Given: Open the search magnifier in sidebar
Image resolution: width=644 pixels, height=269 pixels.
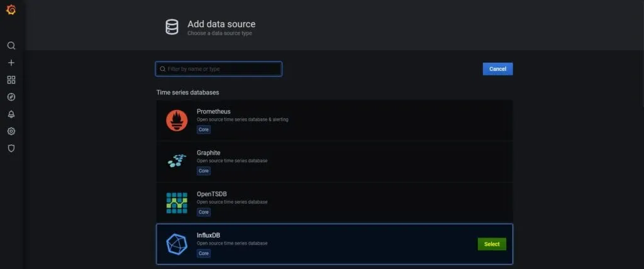Looking at the screenshot, I should (11, 46).
